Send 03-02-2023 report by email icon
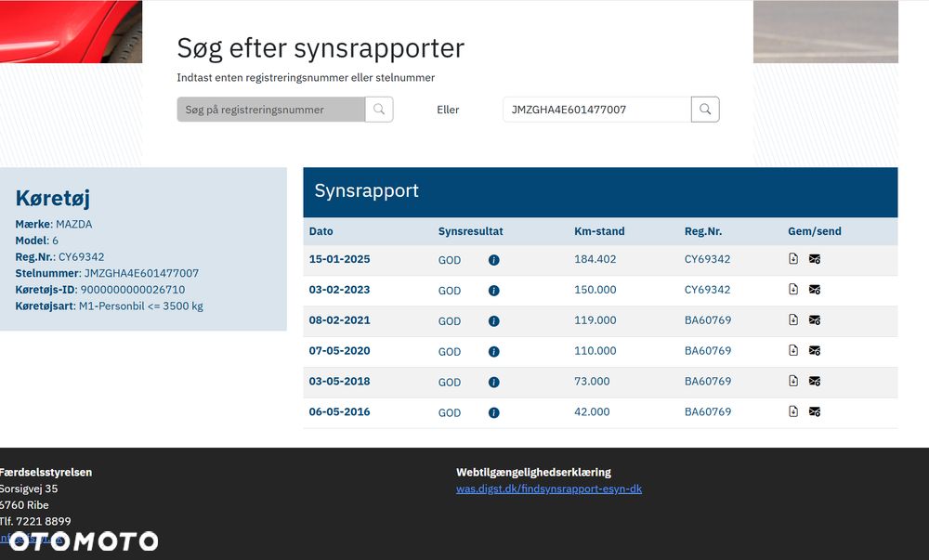This screenshot has height=560, width=929. 815,290
